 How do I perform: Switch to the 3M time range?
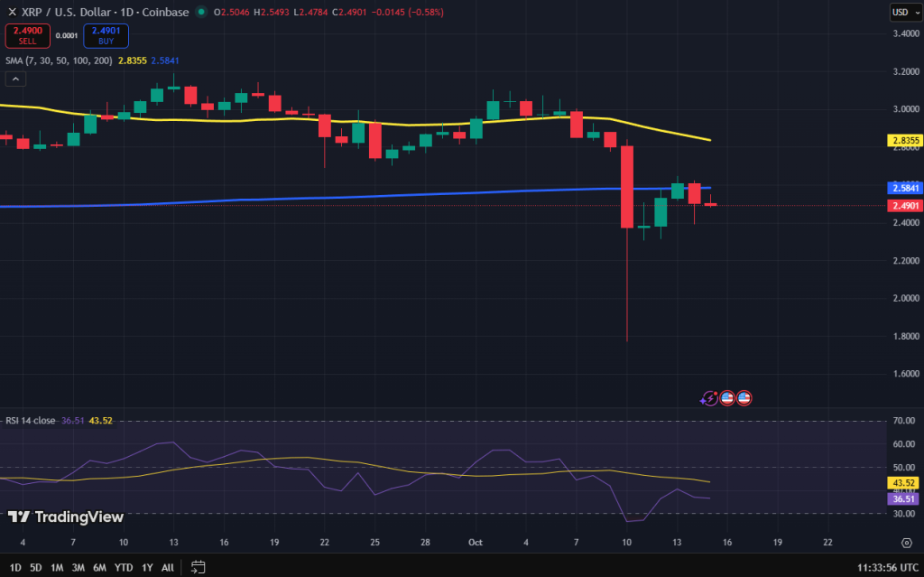tap(78, 568)
